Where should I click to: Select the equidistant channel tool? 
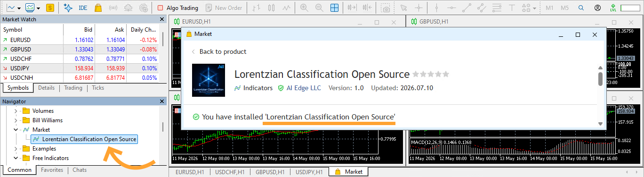pos(481,8)
